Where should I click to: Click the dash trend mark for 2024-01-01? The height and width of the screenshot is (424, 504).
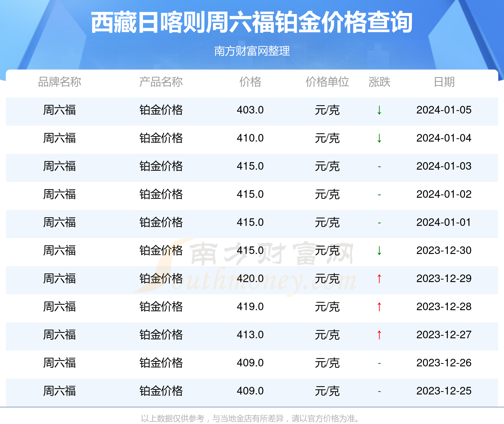pos(379,223)
